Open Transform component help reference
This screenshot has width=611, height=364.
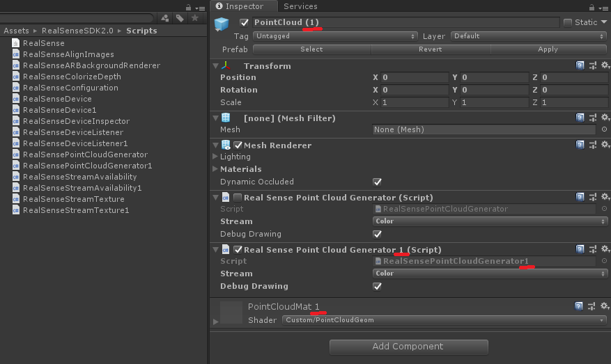pyautogui.click(x=580, y=65)
